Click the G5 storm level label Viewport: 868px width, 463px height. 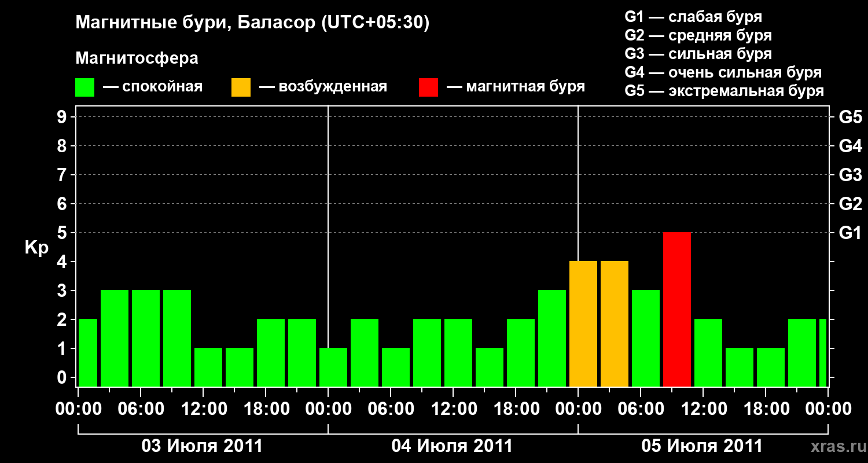[850, 117]
